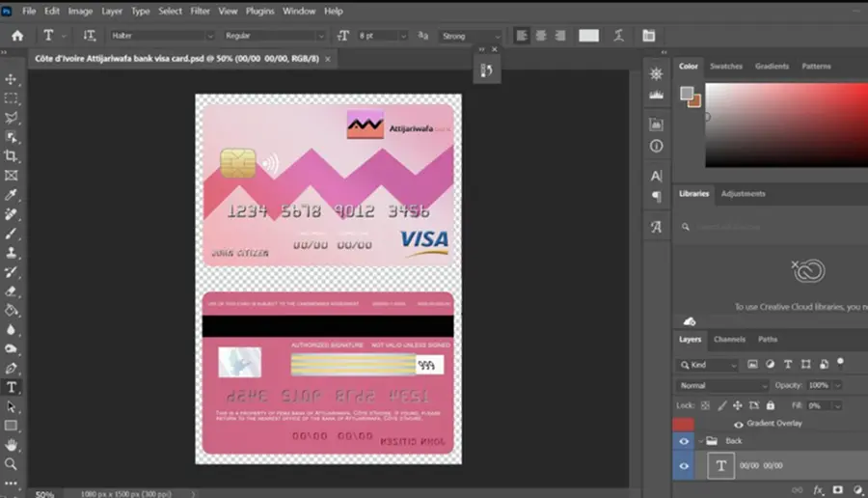
Task: Collapse the Back group folder
Action: pyautogui.click(x=701, y=441)
